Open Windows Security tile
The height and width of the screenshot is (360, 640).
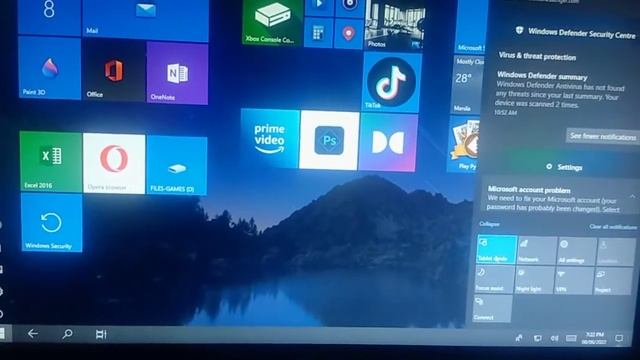coord(51,222)
